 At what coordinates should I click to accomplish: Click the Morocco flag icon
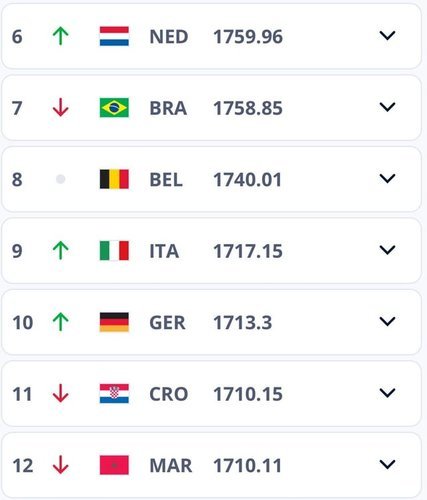(114, 465)
